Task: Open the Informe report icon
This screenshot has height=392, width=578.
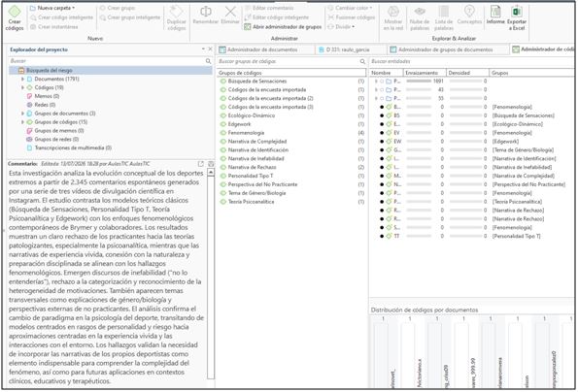Action: (x=495, y=16)
